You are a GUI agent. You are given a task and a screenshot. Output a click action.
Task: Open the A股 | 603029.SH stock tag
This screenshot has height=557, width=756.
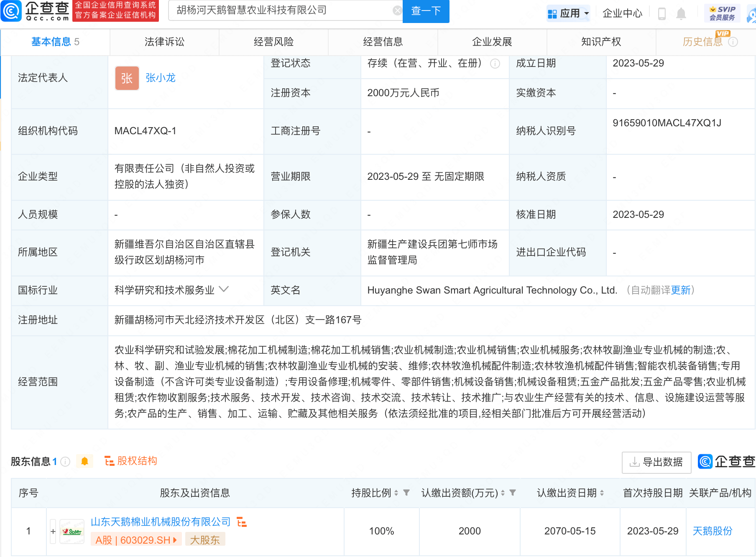pyautogui.click(x=136, y=540)
